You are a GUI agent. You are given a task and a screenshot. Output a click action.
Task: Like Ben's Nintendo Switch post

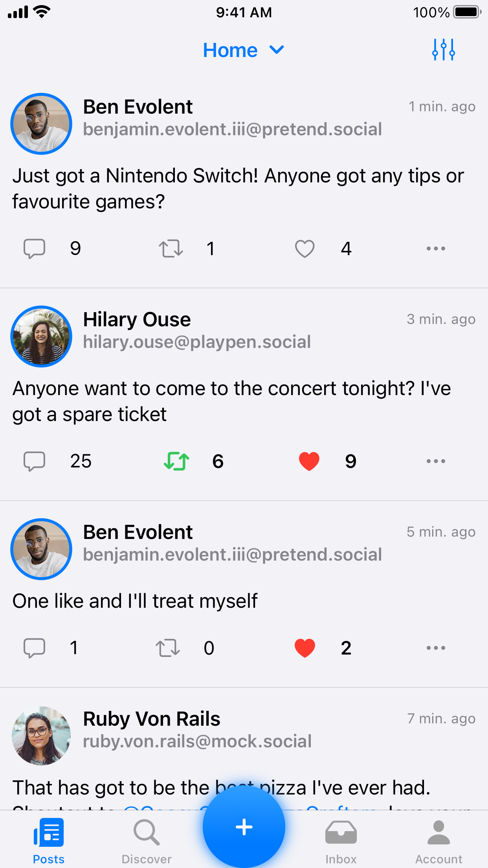click(x=305, y=248)
